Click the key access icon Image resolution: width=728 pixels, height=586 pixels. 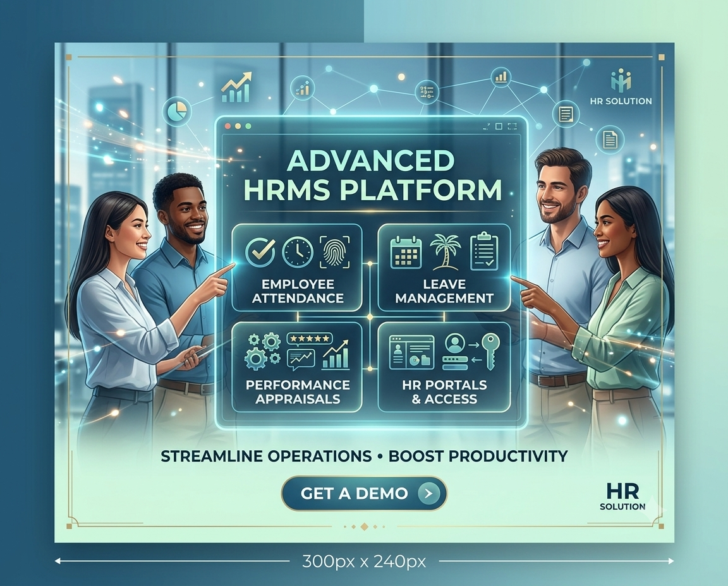click(490, 351)
